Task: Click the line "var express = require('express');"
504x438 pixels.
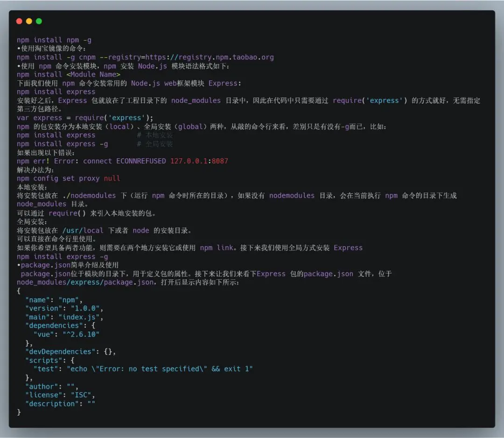Action: 85,118
